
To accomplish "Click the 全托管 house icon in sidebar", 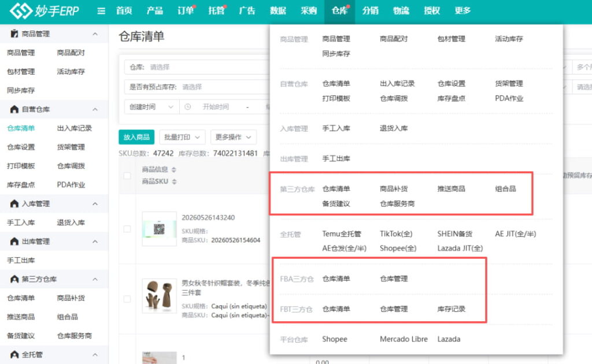I will point(14,354).
